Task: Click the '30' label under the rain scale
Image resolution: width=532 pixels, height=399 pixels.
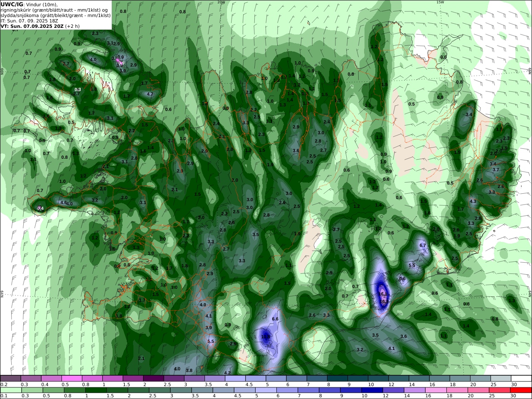Action: [x=514, y=396]
